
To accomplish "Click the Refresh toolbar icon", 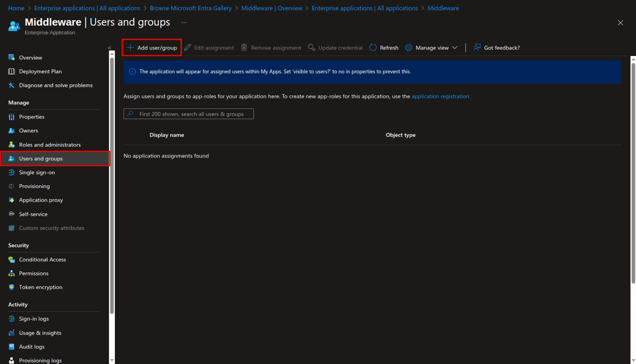I will click(x=372, y=47).
